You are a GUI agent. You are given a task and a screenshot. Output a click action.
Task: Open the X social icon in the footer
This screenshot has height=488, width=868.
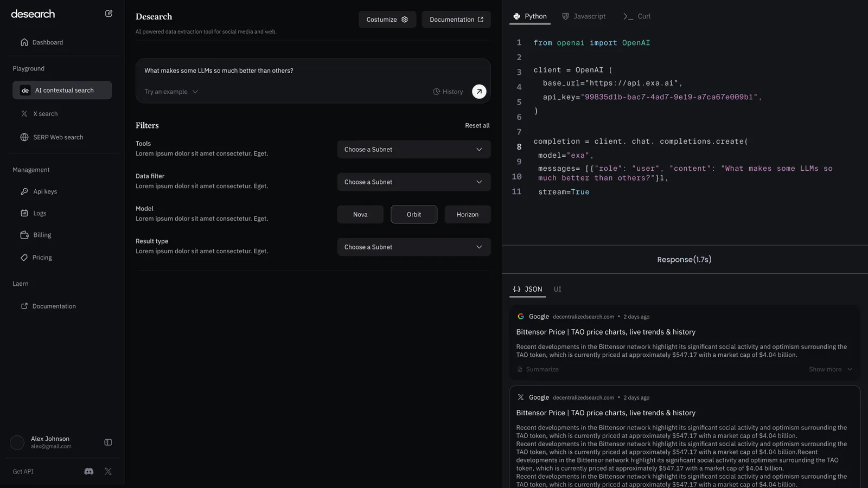[108, 472]
